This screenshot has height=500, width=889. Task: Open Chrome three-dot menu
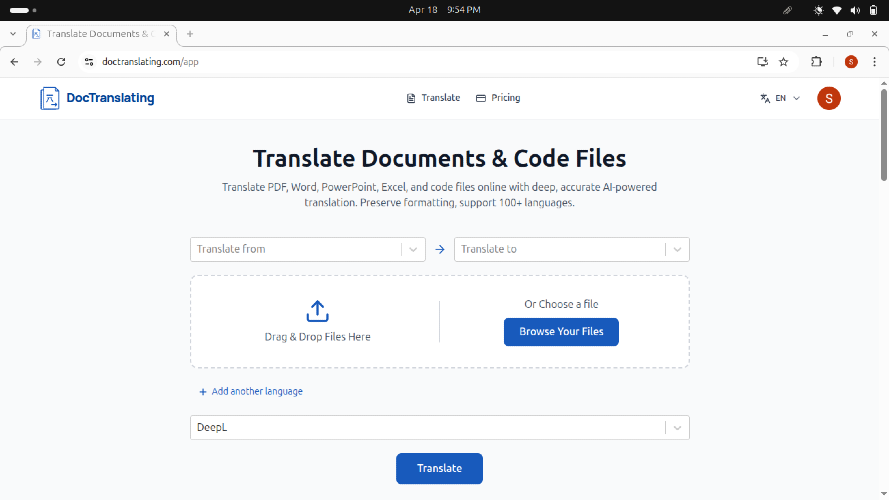click(x=874, y=62)
